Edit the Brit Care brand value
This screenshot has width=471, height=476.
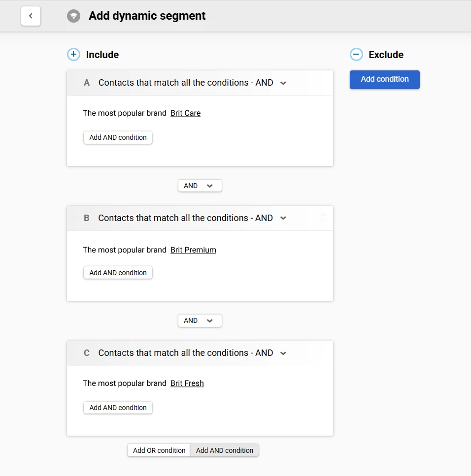pos(185,113)
